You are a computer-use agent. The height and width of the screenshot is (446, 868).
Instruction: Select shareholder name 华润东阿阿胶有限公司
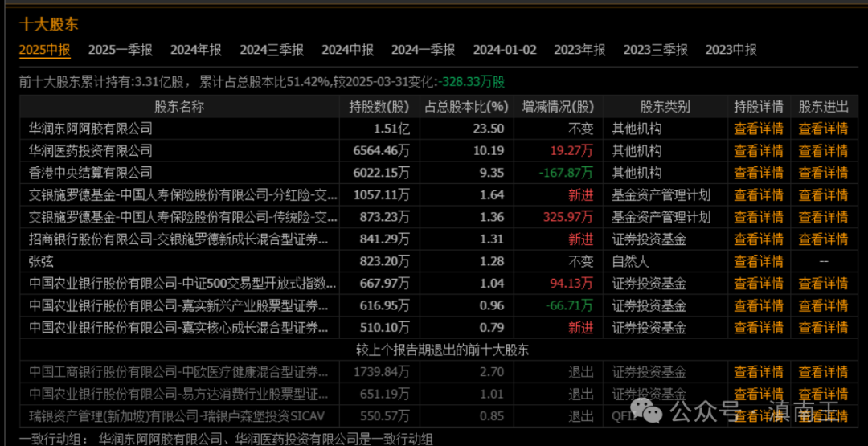[x=90, y=129]
